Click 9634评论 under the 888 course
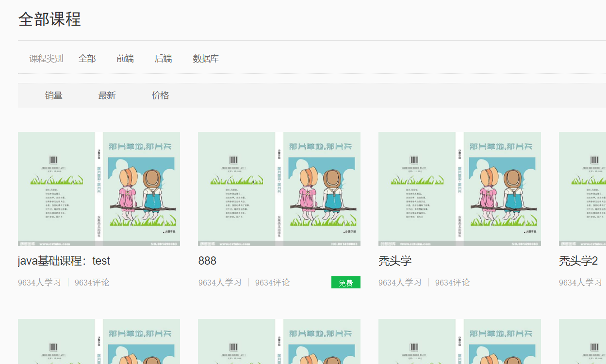Viewport: 606px width, 364px height. pos(273,282)
